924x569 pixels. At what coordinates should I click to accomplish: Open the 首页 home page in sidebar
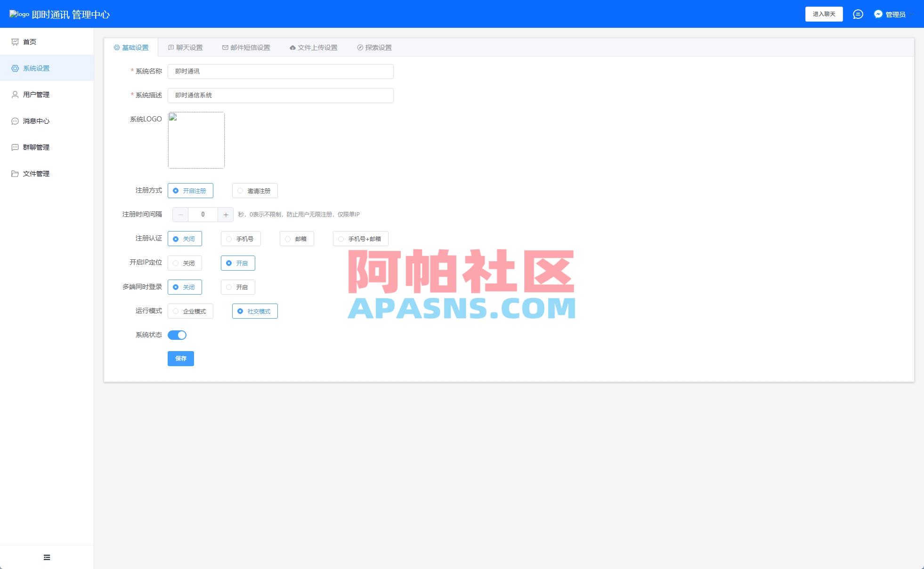(47, 42)
